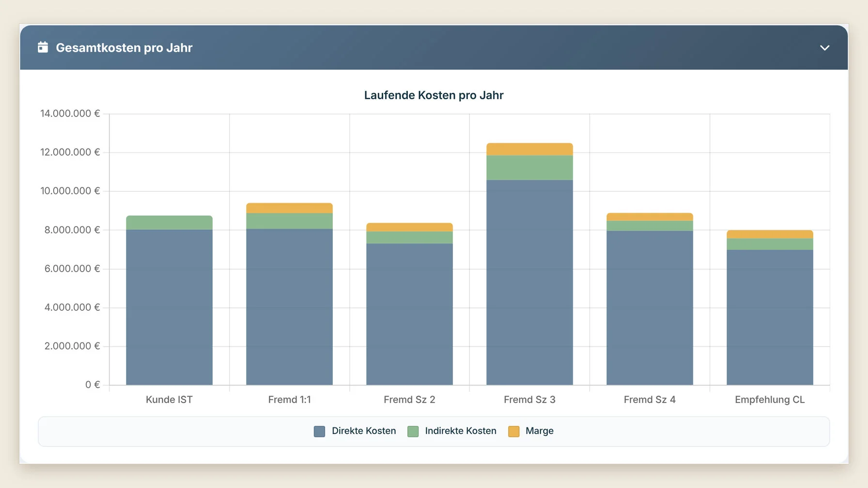Click the orange Marge legend swatch

pyautogui.click(x=513, y=431)
